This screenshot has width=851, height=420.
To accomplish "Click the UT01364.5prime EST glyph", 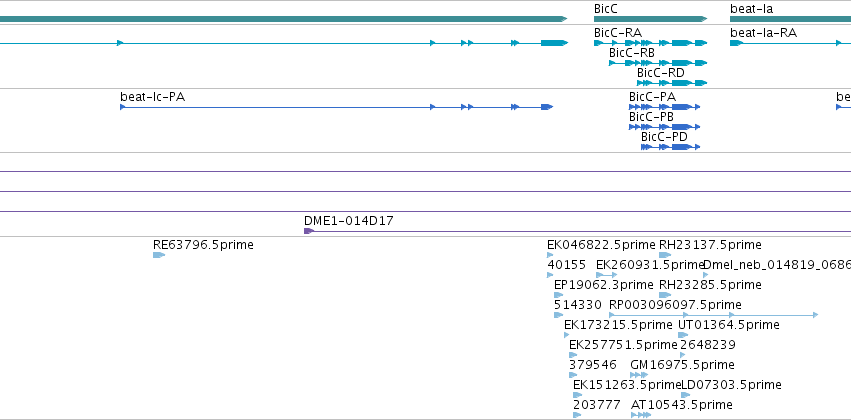I will tap(683, 335).
